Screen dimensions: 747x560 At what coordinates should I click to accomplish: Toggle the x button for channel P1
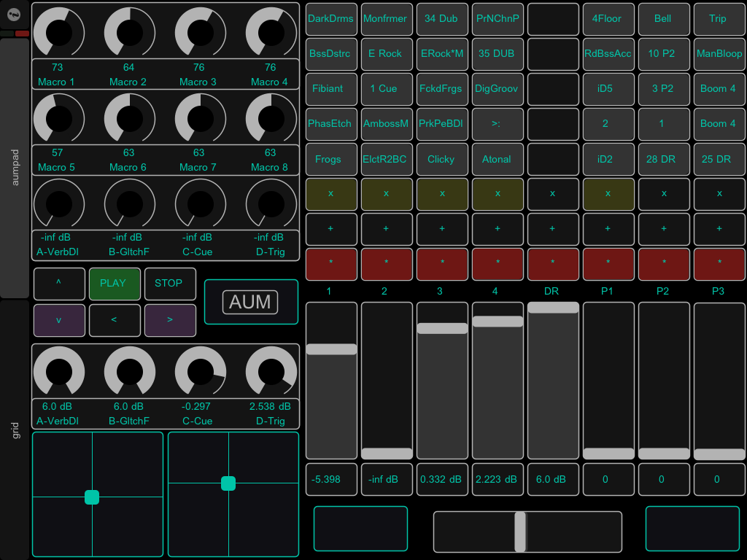(608, 194)
